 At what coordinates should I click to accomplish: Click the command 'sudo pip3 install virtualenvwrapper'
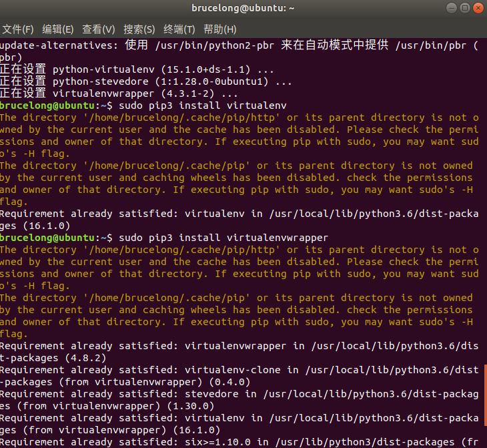pos(223,238)
